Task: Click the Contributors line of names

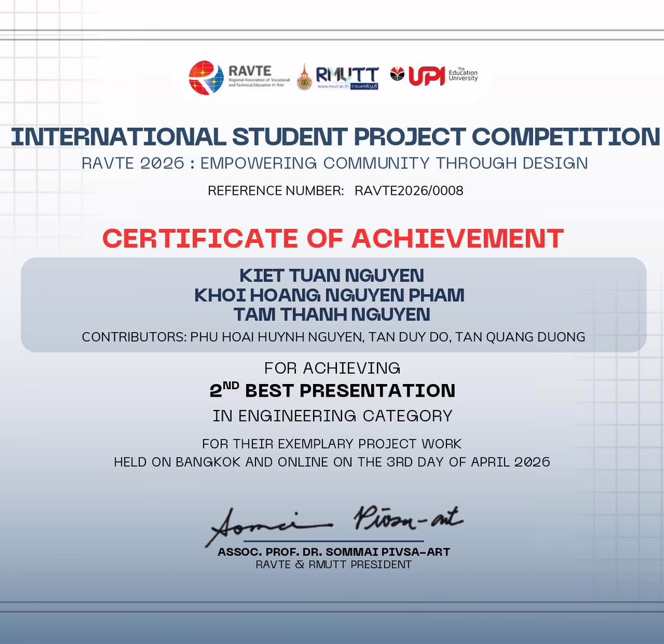Action: tap(333, 337)
